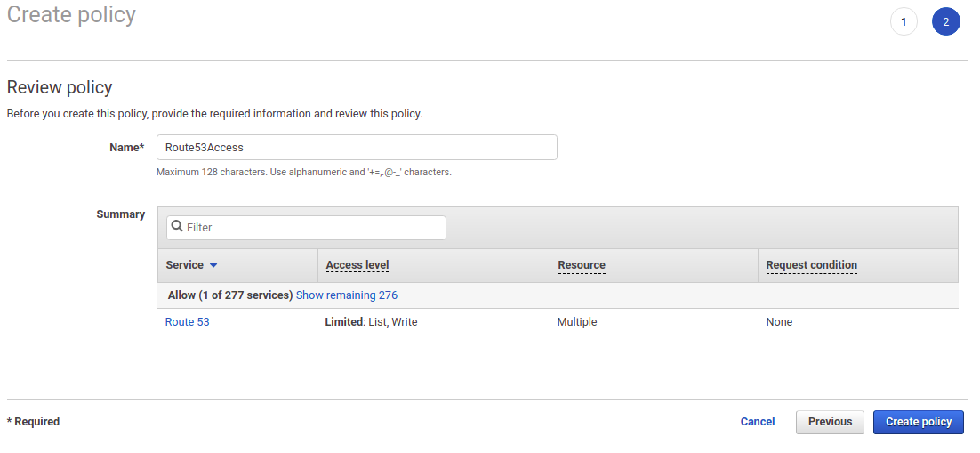Click into the Filter search field
The width and height of the screenshot is (980, 453).
pyautogui.click(x=306, y=228)
